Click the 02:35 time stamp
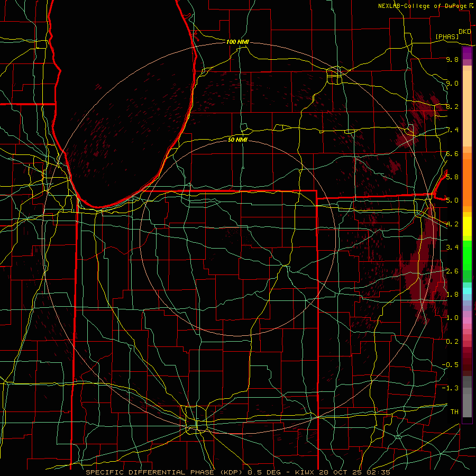 tap(380, 472)
